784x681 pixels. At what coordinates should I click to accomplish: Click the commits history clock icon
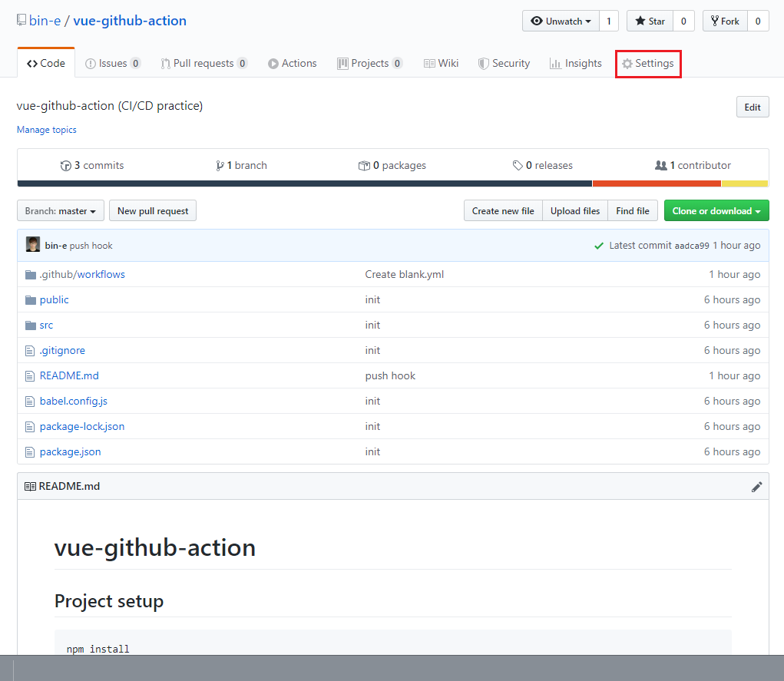tap(65, 166)
